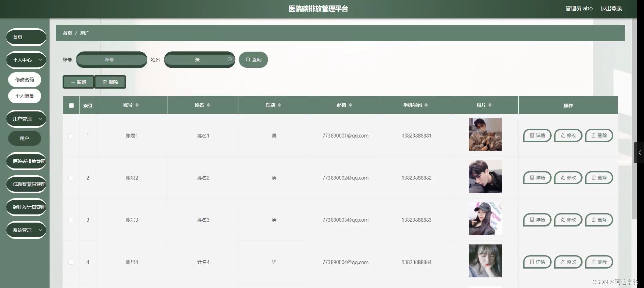644x288 pixels.
Task: Click phone number 13823888884
Action: pyautogui.click(x=416, y=262)
